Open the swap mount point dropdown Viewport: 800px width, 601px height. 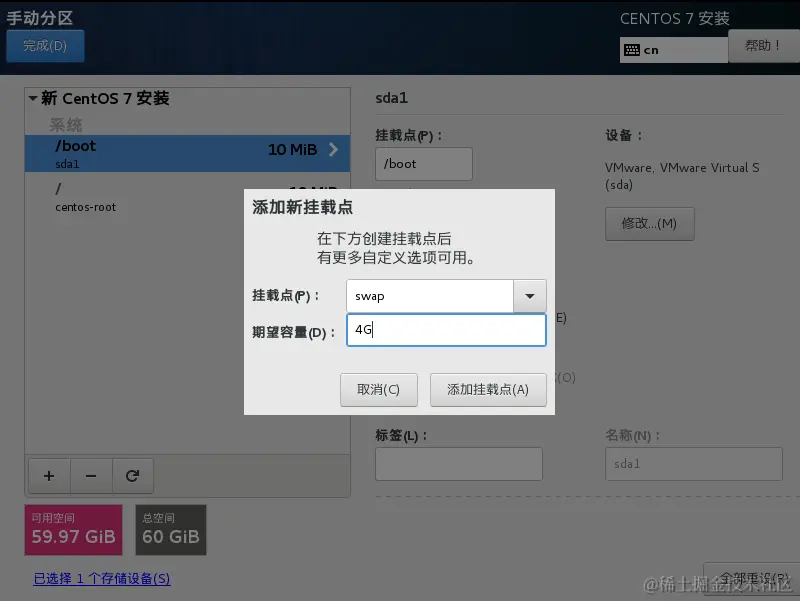pos(530,295)
